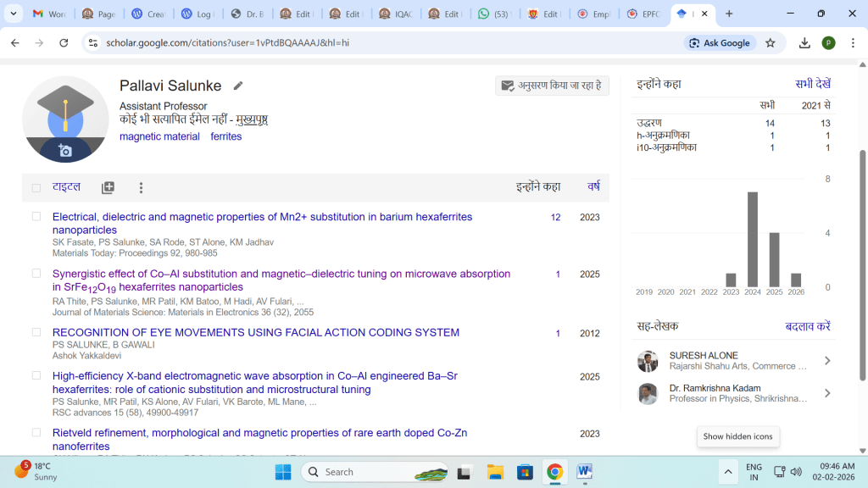Open the three-dot more options menu
This screenshot has height=488, width=868.
point(141,188)
